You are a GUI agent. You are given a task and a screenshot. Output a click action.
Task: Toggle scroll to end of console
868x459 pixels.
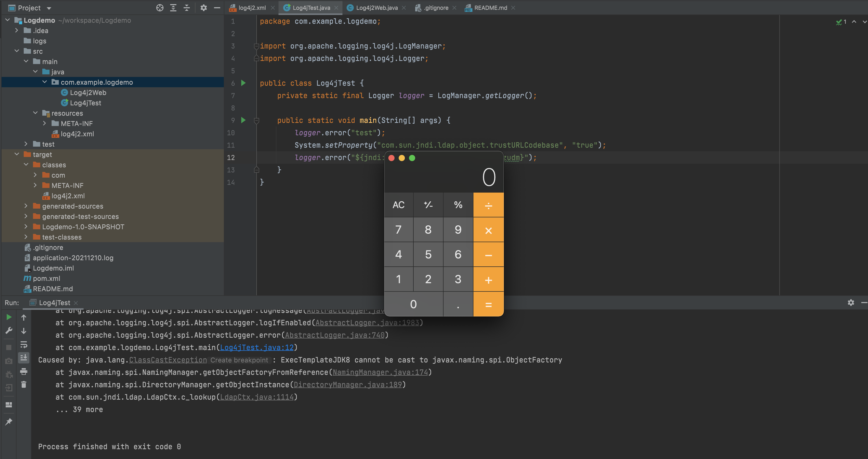click(x=23, y=358)
